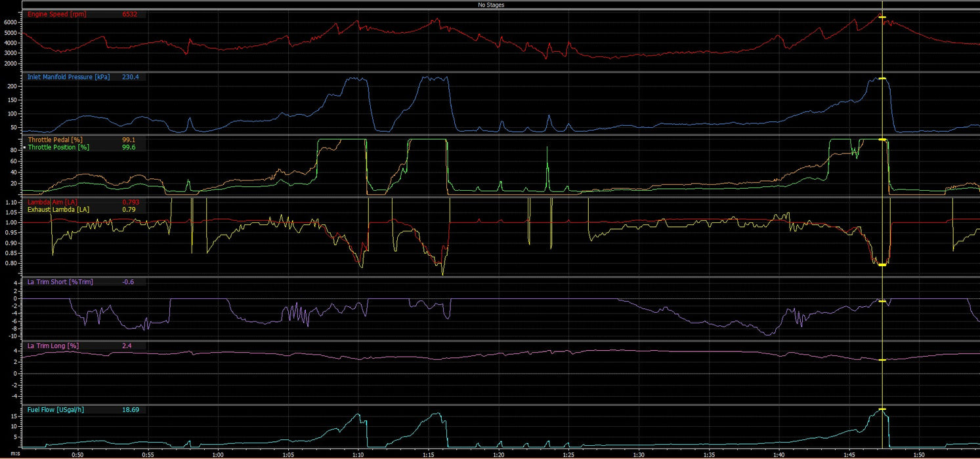Click the Exhaust Lambda [LA] channel label
Image resolution: width=980 pixels, height=459 pixels.
(58, 209)
